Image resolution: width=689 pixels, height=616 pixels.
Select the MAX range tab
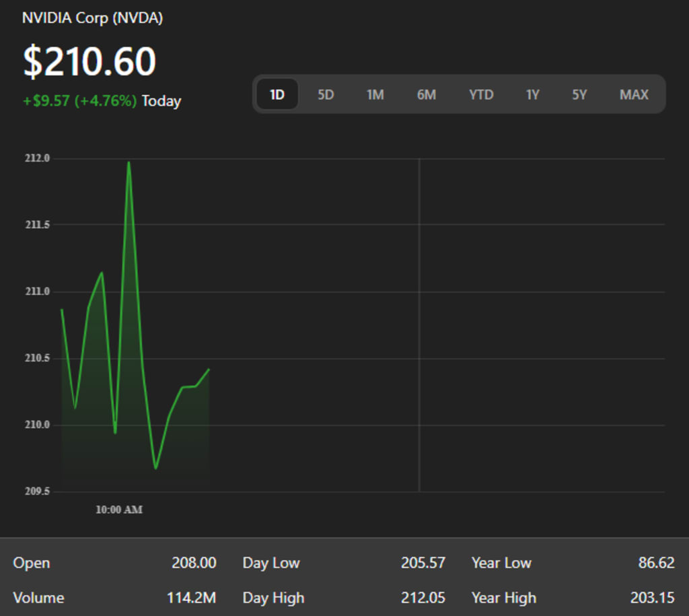click(634, 94)
